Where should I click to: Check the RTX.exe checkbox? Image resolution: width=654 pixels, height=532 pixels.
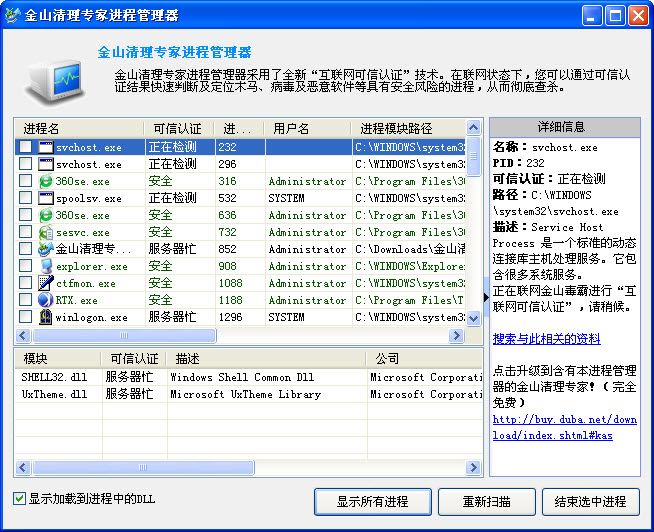click(x=26, y=300)
